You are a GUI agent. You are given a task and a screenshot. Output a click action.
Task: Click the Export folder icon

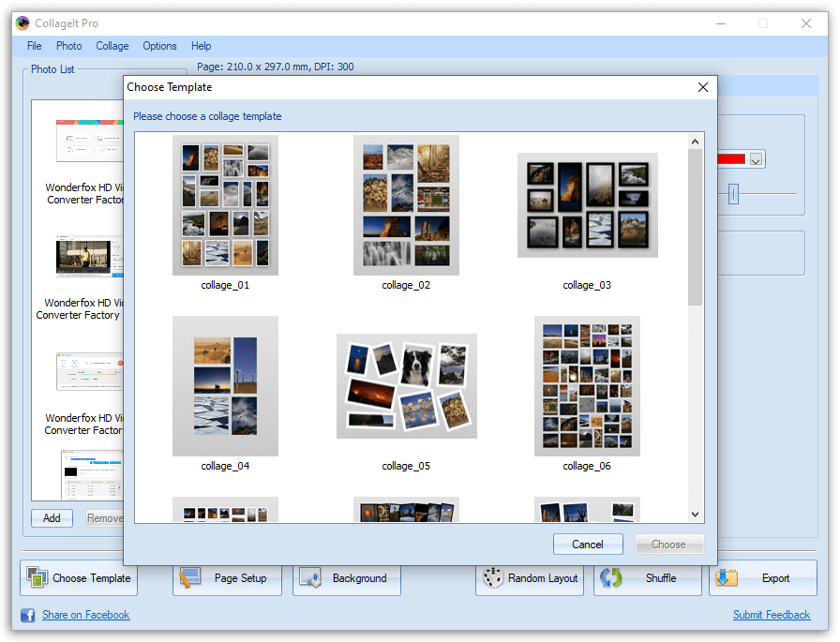[x=727, y=578]
